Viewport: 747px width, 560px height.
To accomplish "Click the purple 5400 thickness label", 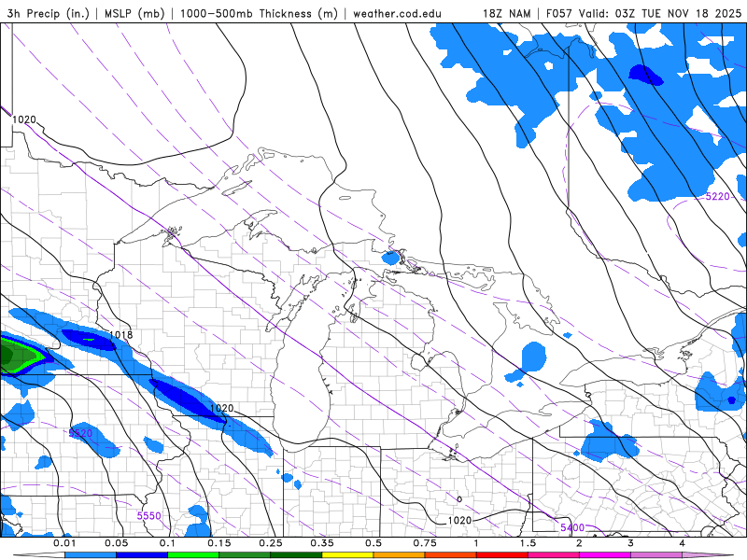I will pyautogui.click(x=572, y=527).
